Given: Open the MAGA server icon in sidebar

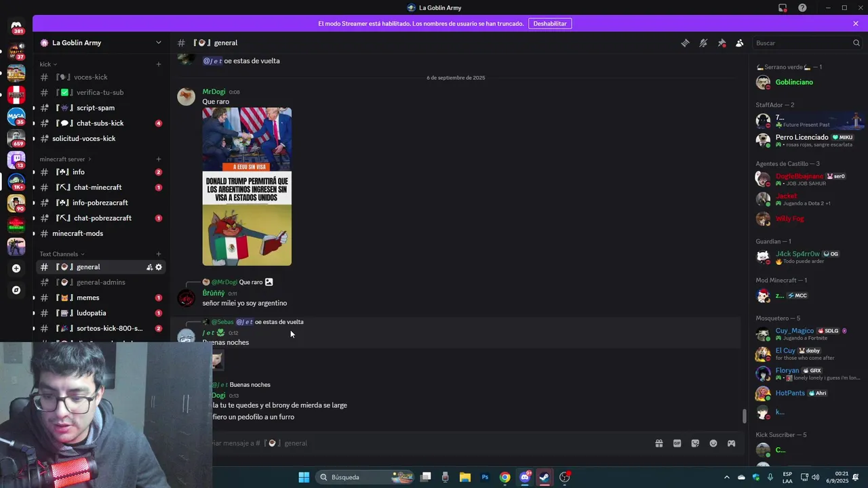Looking at the screenshot, I should pyautogui.click(x=16, y=117).
